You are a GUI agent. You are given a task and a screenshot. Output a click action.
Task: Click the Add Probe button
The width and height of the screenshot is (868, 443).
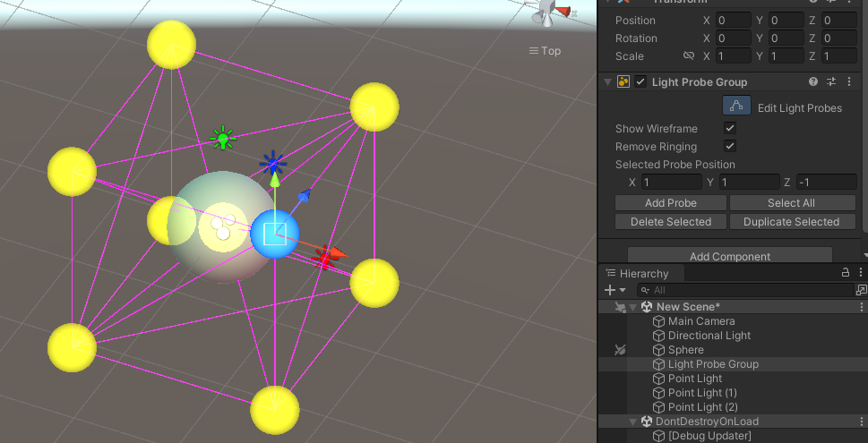pyautogui.click(x=670, y=203)
